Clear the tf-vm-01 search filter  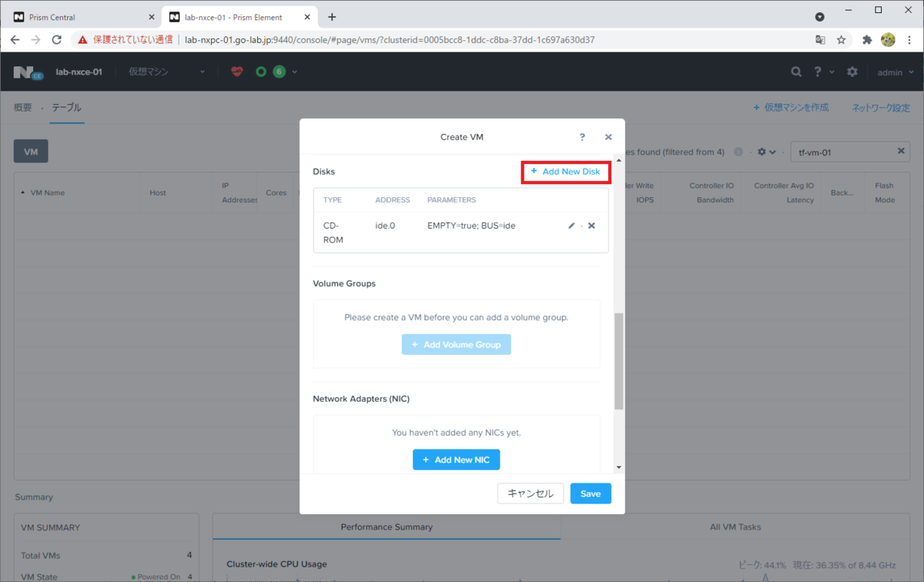click(x=901, y=152)
